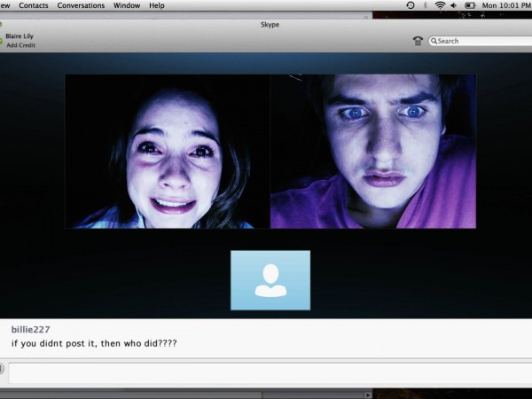Click the Bluetooth icon in menu bar
This screenshot has height=399, width=532.
425,5
